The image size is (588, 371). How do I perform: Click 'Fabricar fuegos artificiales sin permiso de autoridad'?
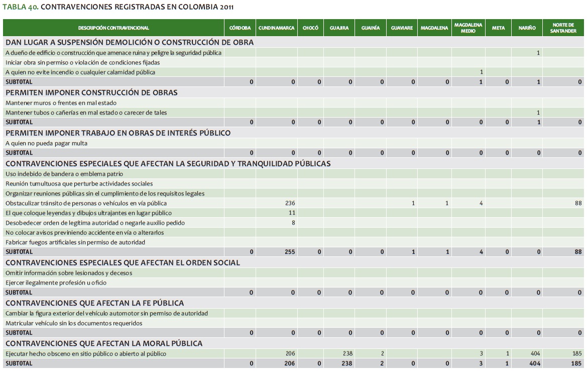75,242
